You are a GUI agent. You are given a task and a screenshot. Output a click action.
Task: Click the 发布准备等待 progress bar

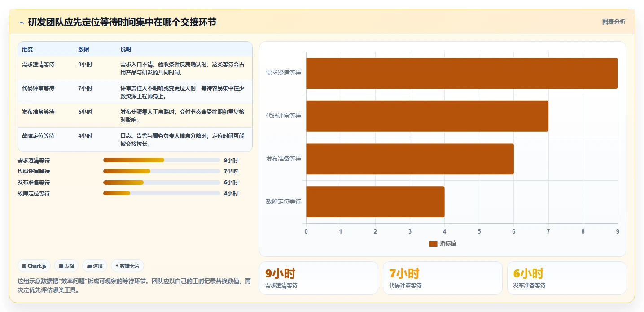pyautogui.click(x=162, y=182)
